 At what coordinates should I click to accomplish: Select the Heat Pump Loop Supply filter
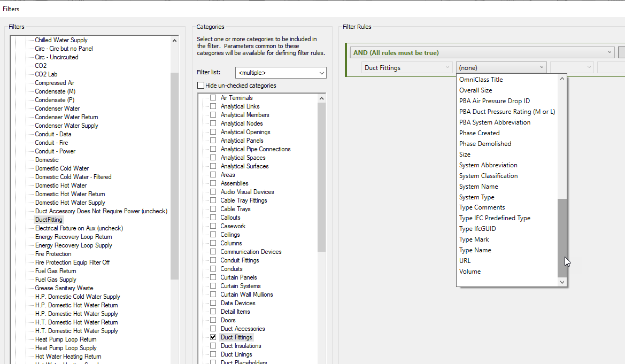tap(65, 347)
